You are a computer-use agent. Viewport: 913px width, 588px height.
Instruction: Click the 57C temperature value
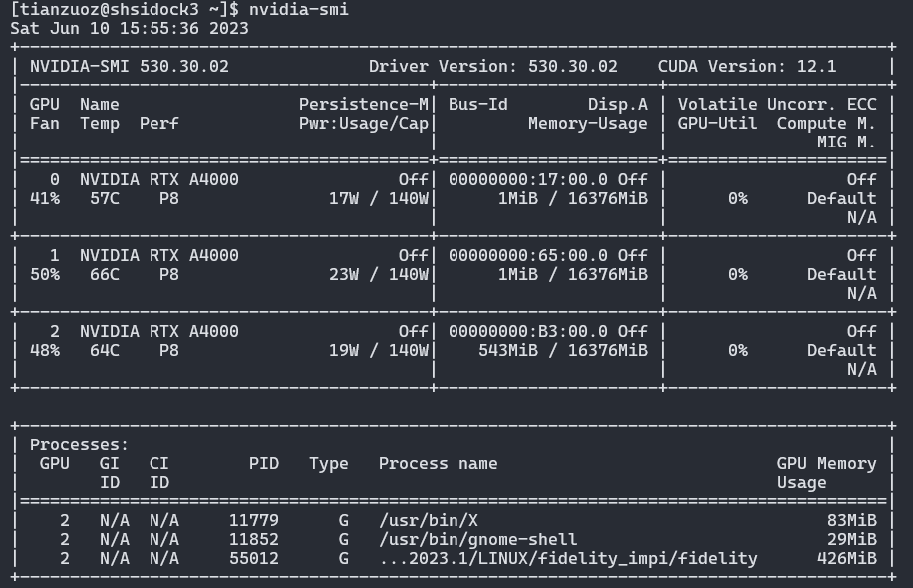point(105,199)
